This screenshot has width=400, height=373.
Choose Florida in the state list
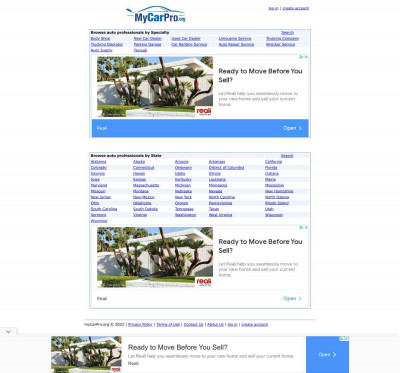[x=271, y=168]
